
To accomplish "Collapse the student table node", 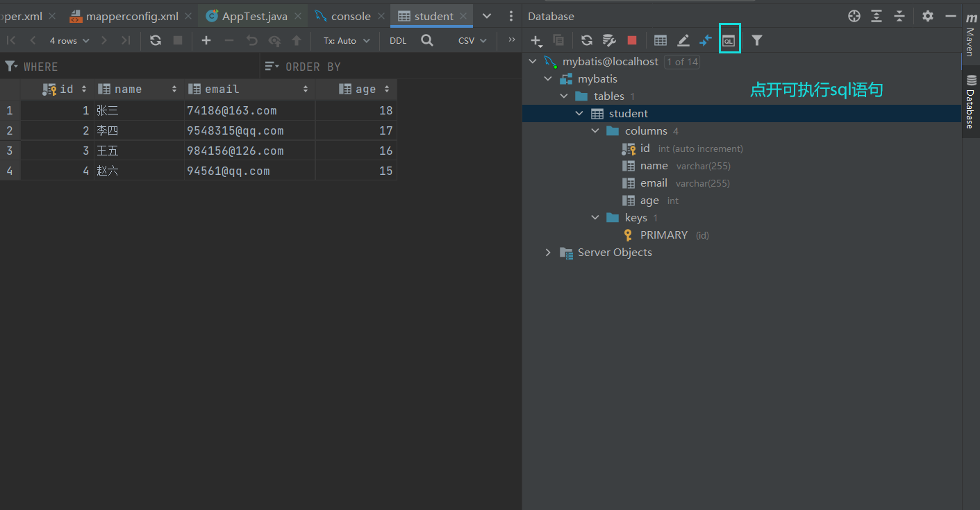I will (579, 114).
